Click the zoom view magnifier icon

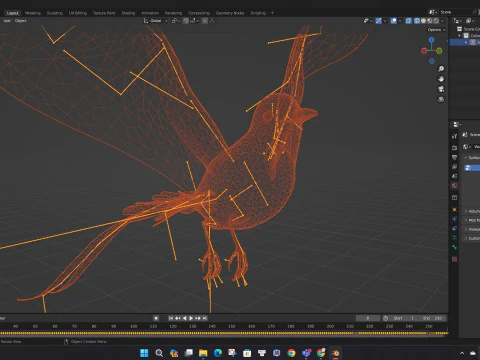441,69
